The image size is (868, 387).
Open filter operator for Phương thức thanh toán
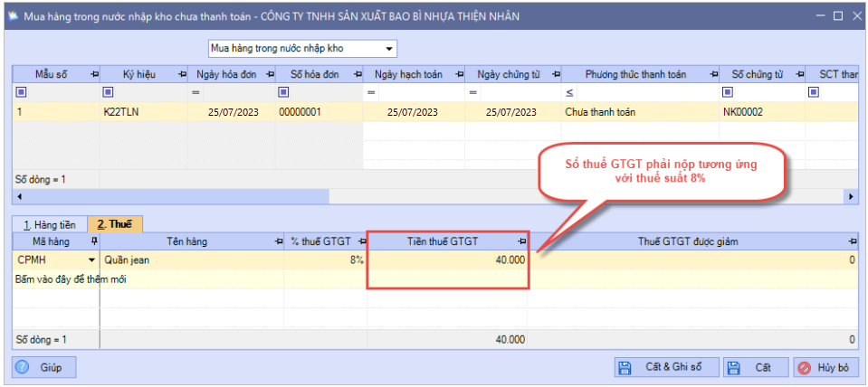[569, 92]
